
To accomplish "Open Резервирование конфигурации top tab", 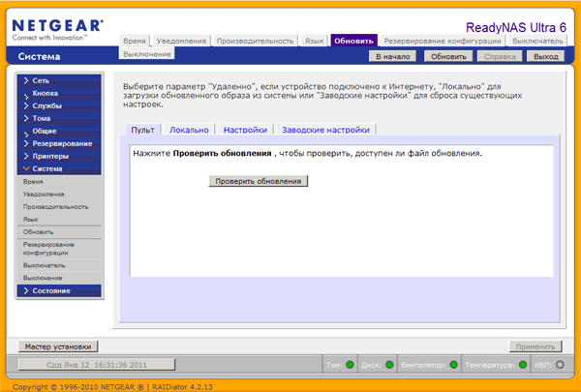I will pos(443,41).
